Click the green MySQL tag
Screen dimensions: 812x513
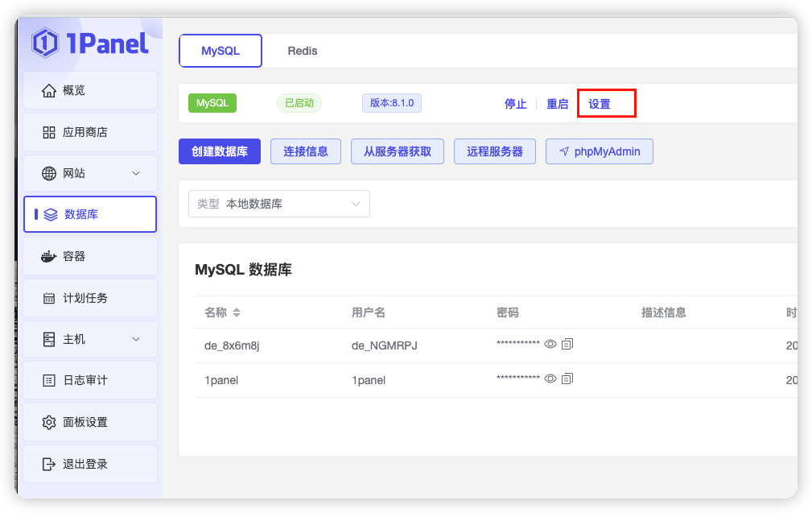pos(212,103)
